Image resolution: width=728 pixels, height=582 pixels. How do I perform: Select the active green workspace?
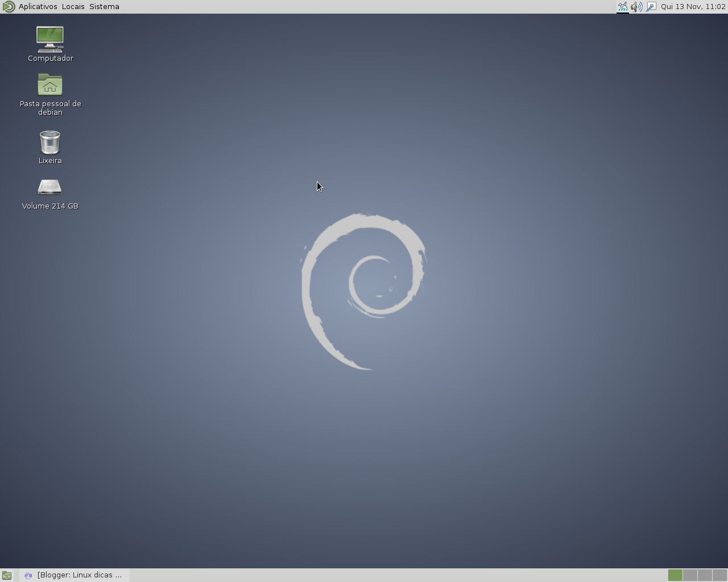675,575
